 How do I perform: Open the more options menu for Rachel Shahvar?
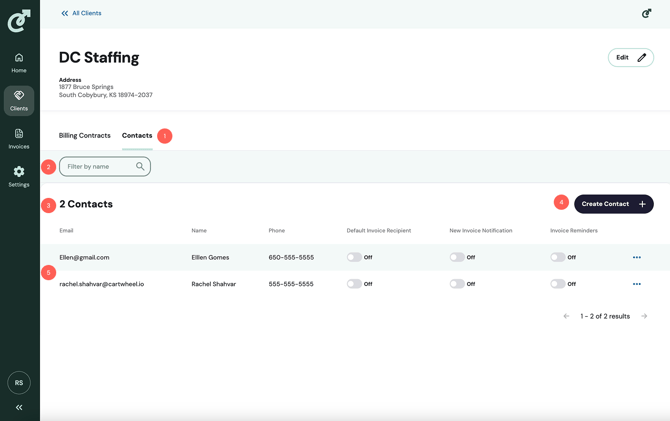[636, 284]
